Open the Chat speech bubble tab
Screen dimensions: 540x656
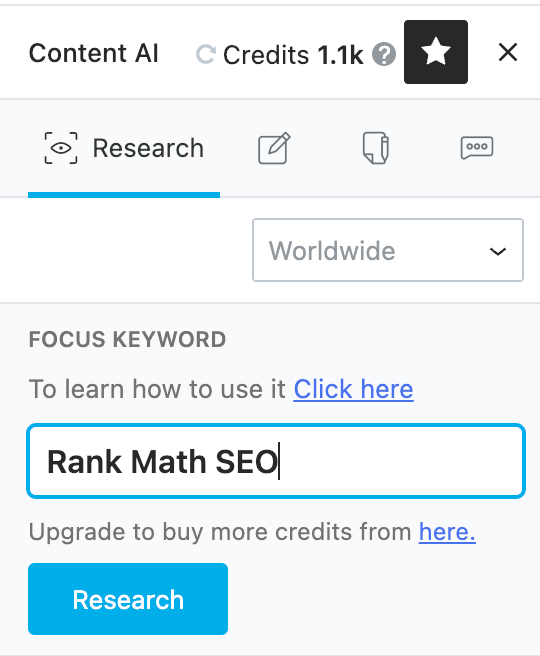pos(477,148)
